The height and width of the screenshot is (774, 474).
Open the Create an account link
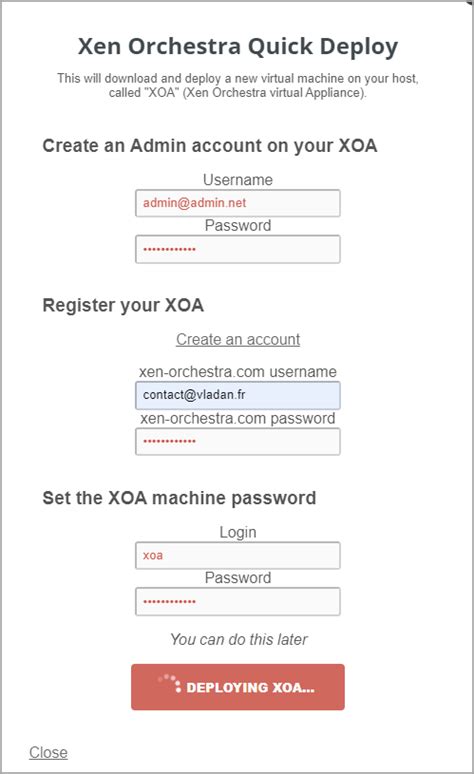238,340
